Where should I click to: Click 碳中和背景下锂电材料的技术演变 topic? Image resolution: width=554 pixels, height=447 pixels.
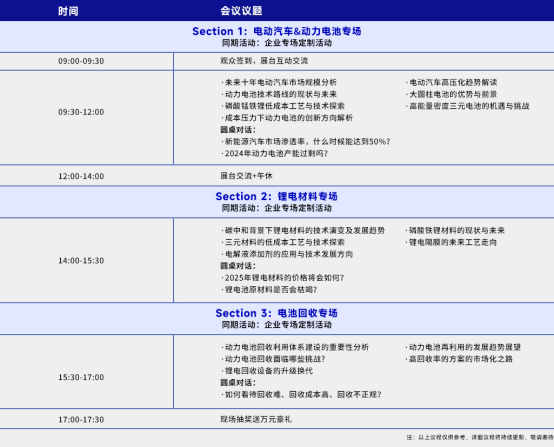click(x=303, y=231)
